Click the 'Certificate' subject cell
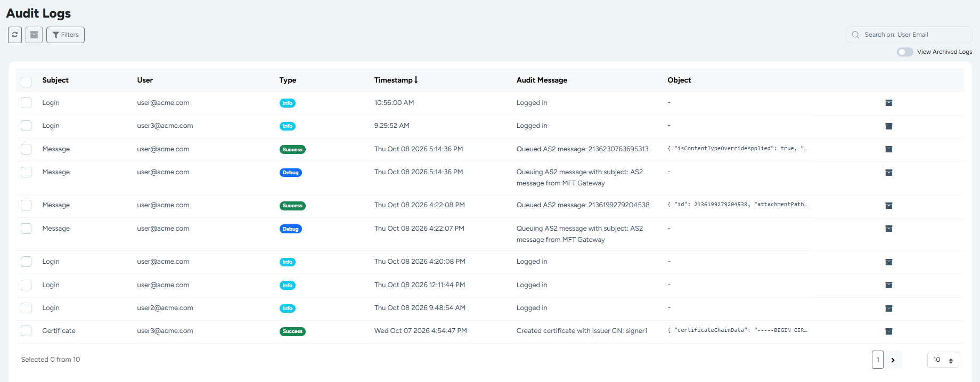 click(x=59, y=331)
